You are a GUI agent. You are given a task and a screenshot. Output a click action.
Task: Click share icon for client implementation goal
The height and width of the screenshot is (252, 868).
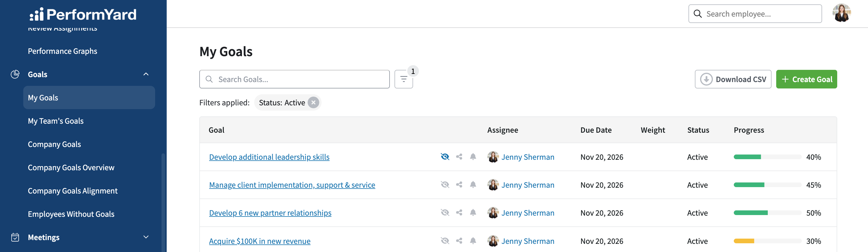pyautogui.click(x=459, y=184)
